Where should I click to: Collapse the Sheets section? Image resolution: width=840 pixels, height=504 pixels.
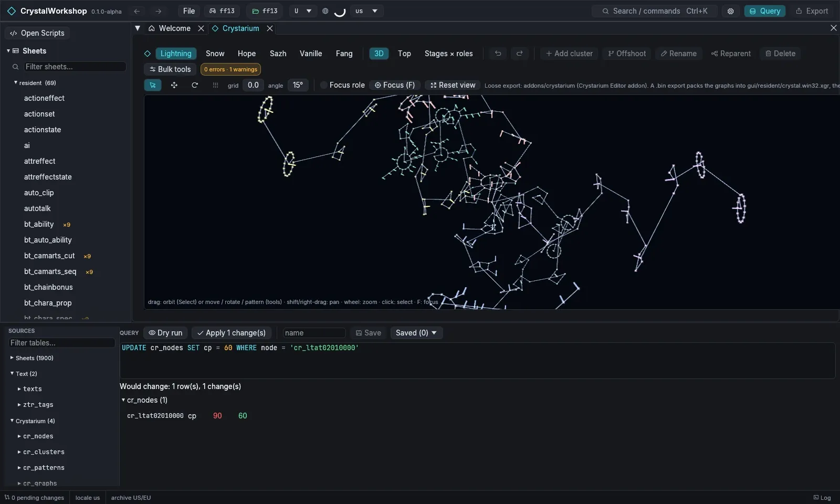(8, 51)
